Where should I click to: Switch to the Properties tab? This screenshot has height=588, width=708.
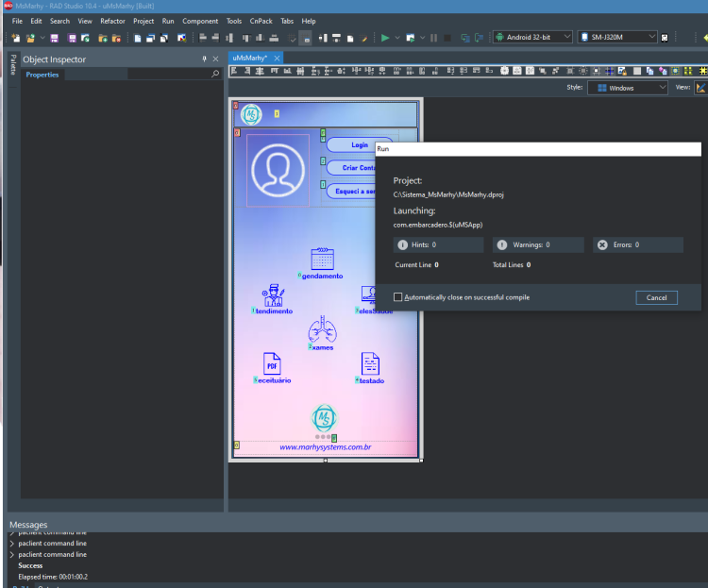[42, 75]
